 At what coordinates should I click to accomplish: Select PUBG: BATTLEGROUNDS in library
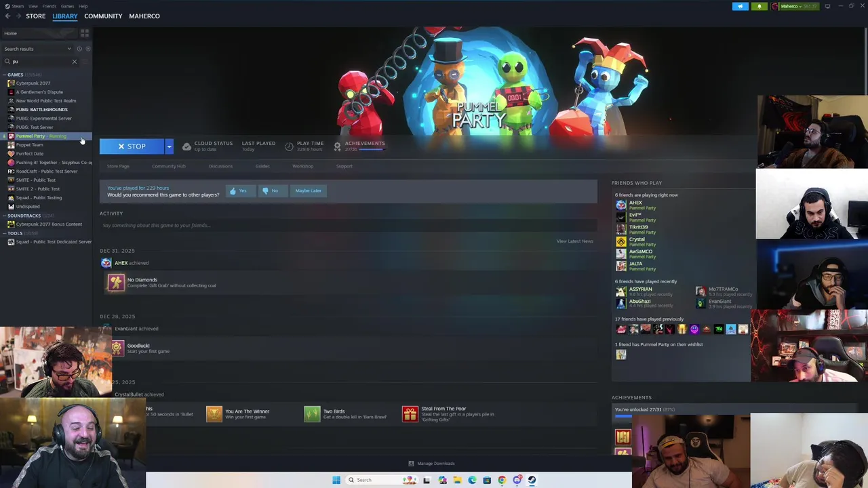[x=41, y=110]
